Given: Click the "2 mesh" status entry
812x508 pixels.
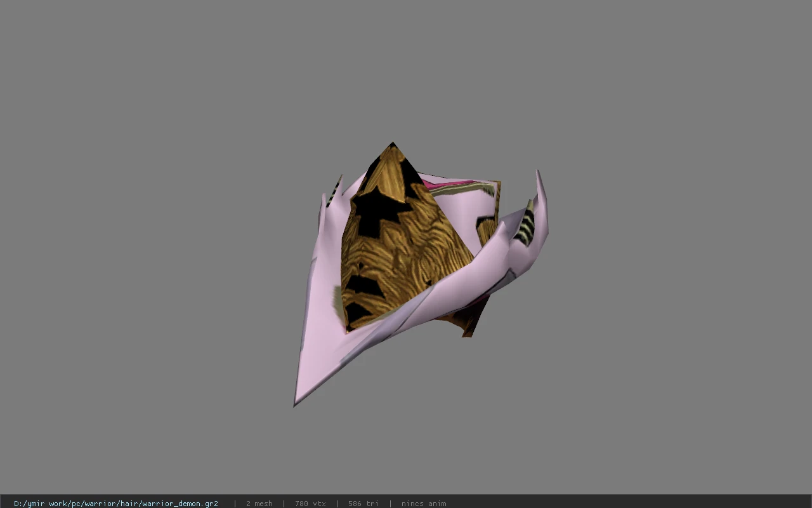Looking at the screenshot, I should (259, 504).
